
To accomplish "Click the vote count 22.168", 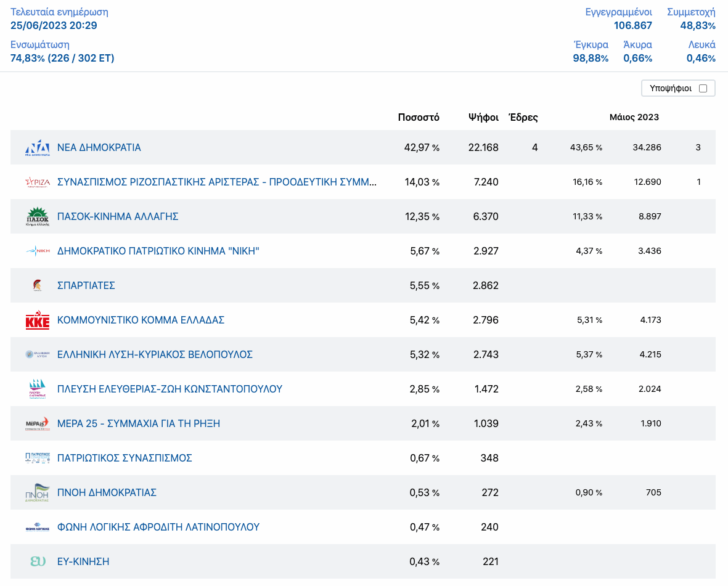I will tap(483, 147).
